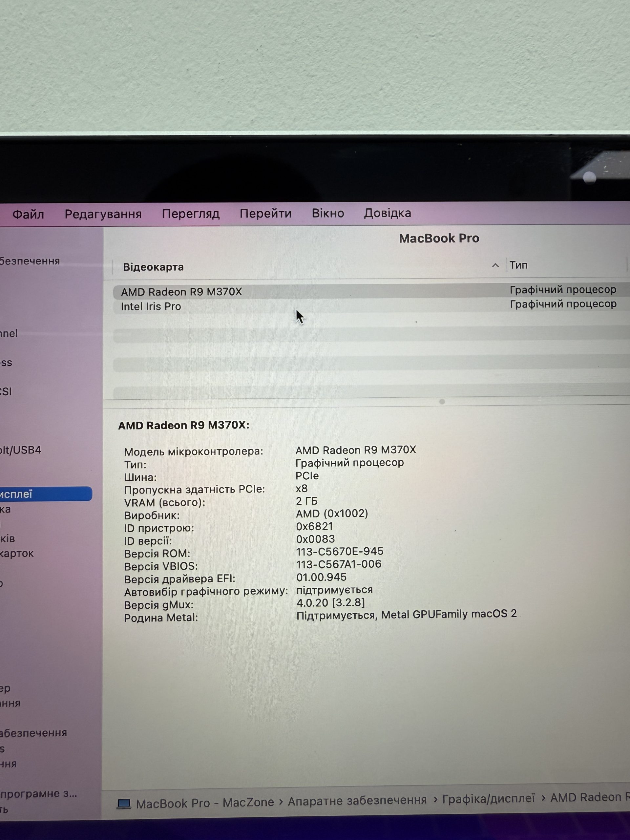Click the laptop icon in path bar
This screenshot has width=630, height=840.
coord(124,804)
